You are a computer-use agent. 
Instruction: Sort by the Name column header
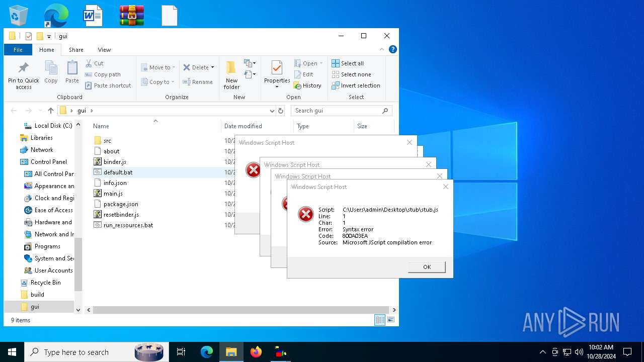[155, 126]
